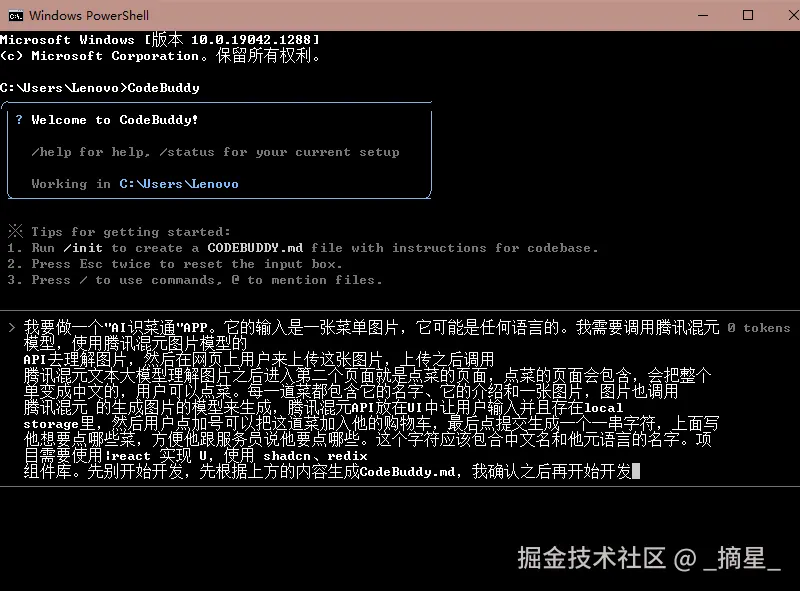Minimize the Windows PowerShell window
The image size is (800, 591).
click(703, 15)
